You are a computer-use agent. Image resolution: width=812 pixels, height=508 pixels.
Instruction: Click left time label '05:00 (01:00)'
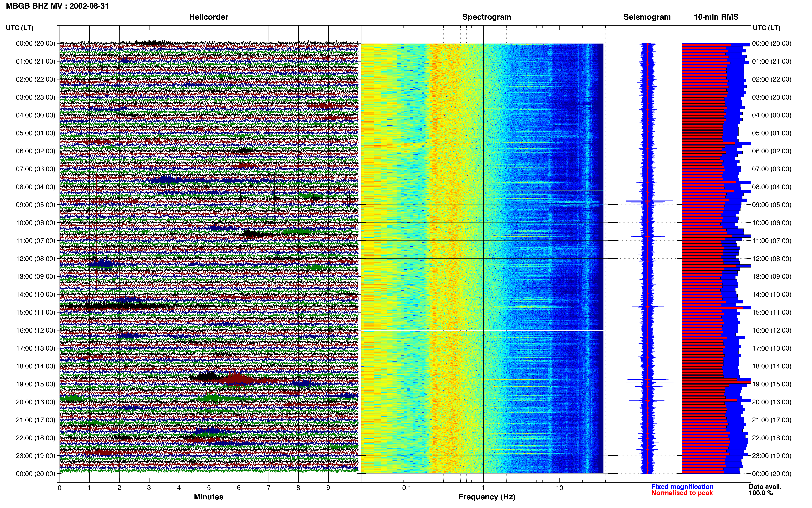(x=36, y=133)
